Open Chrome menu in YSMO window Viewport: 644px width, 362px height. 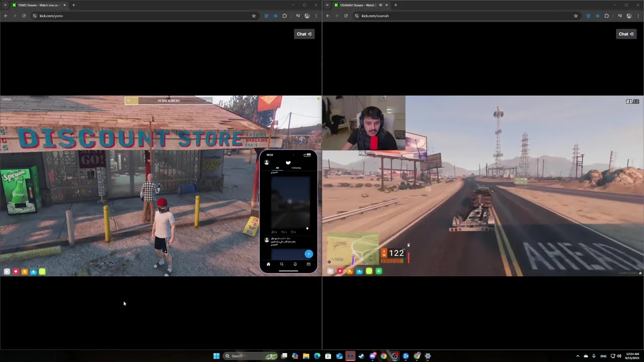[316, 16]
